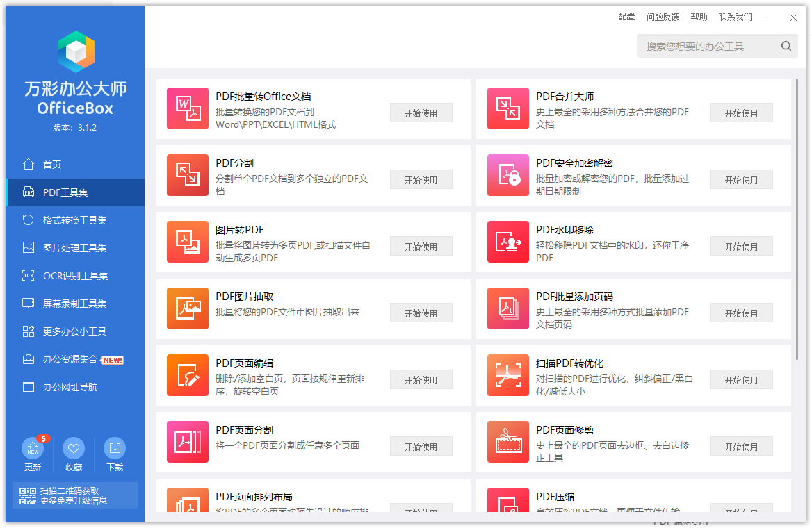
Task: Click the 扫描PDF转优化 icon
Action: click(x=508, y=375)
